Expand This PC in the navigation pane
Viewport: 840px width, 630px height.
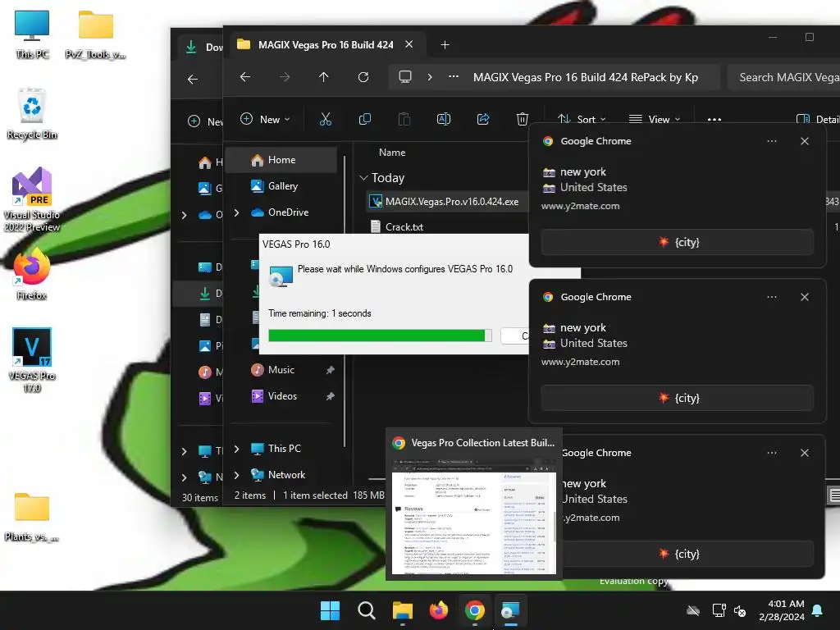pyautogui.click(x=237, y=449)
